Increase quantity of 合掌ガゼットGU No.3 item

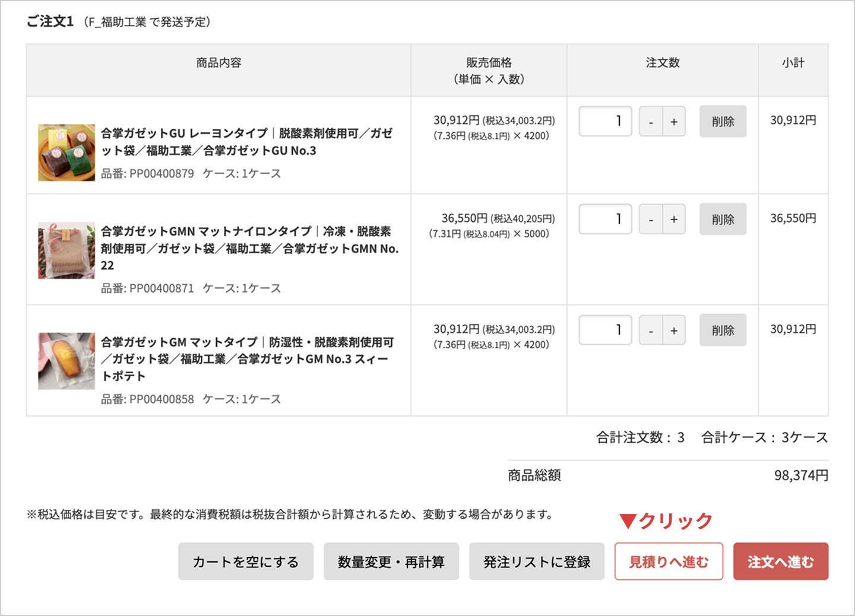674,122
